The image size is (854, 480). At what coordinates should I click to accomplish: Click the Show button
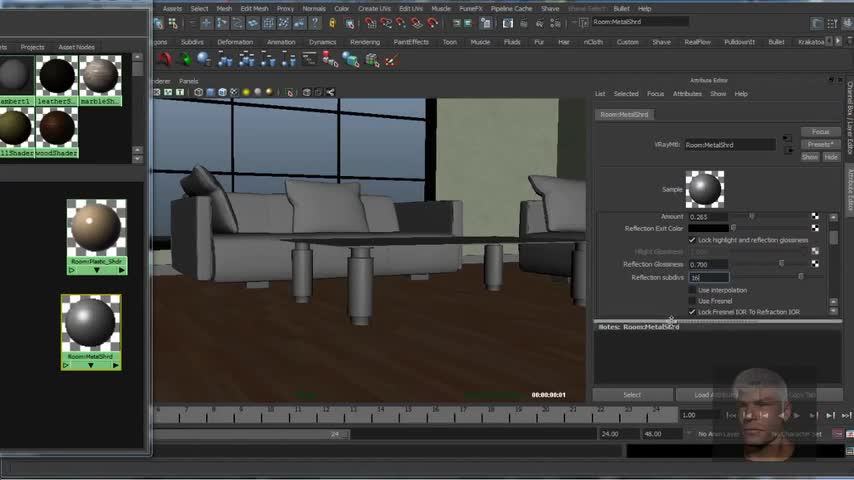[810, 157]
